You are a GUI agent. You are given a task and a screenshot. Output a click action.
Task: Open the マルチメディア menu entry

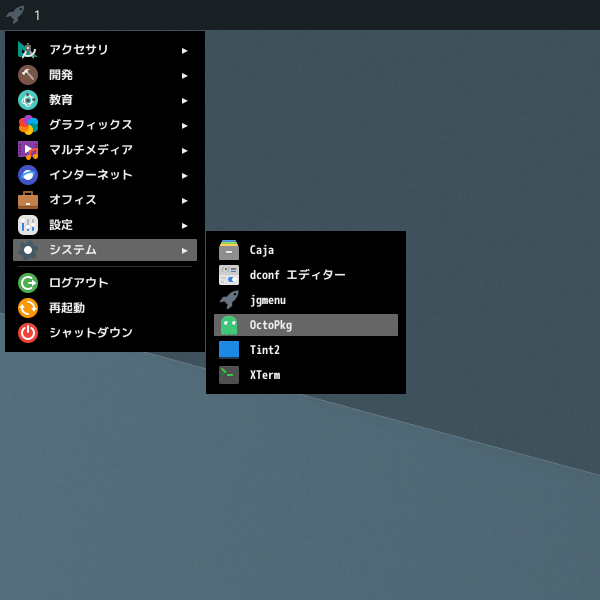point(105,150)
